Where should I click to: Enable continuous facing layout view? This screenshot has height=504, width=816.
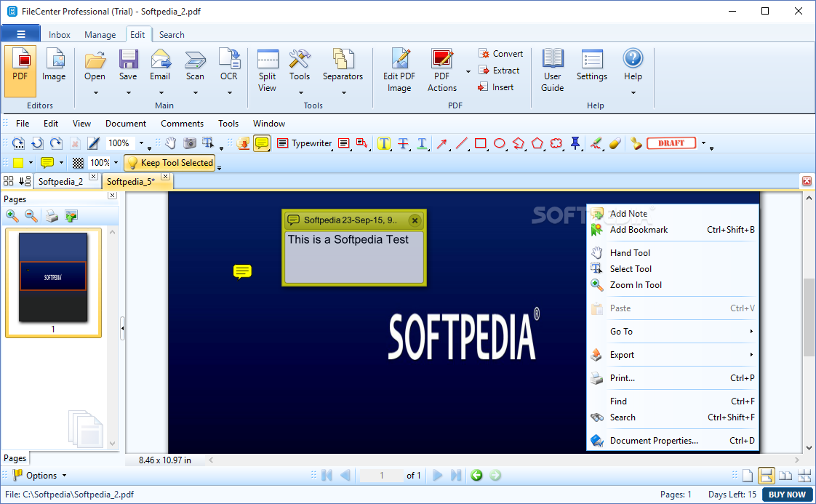tap(804, 476)
